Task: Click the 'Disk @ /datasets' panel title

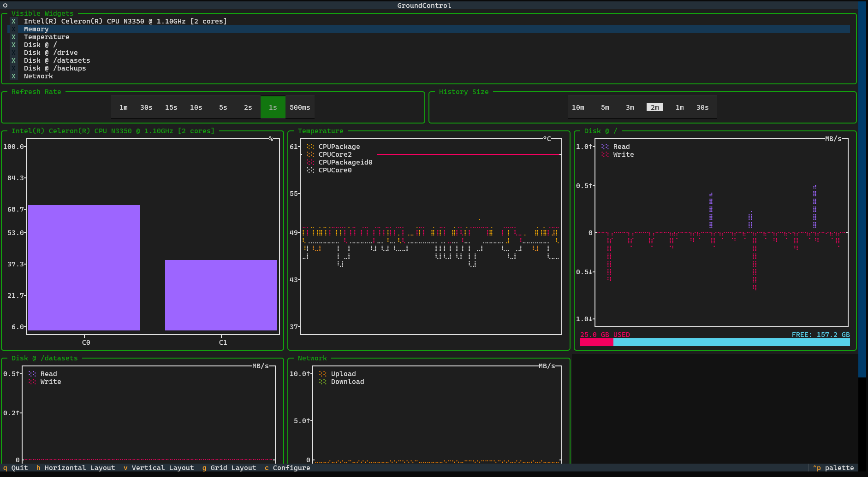Action: click(45, 358)
